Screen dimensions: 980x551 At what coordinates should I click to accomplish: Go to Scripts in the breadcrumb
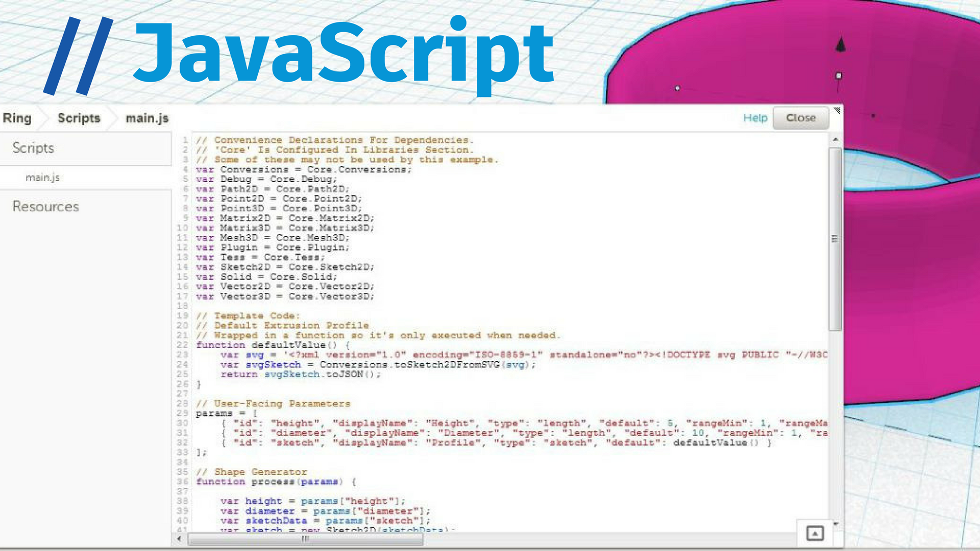click(79, 118)
